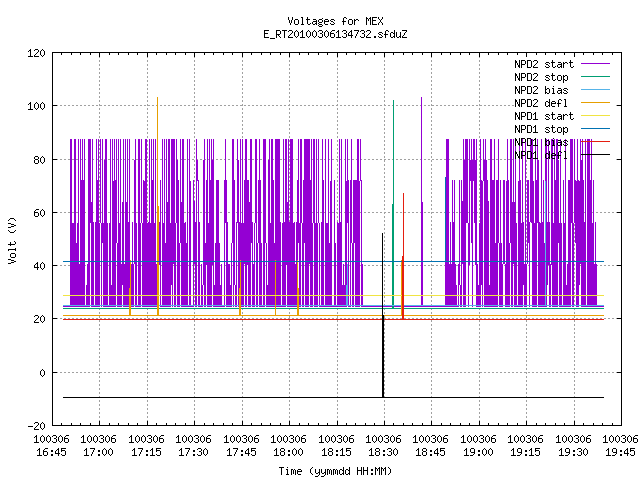Viewport: 640px width, 480px height.
Task: Click the x-axis tick label 18:15
Action: click(336, 452)
